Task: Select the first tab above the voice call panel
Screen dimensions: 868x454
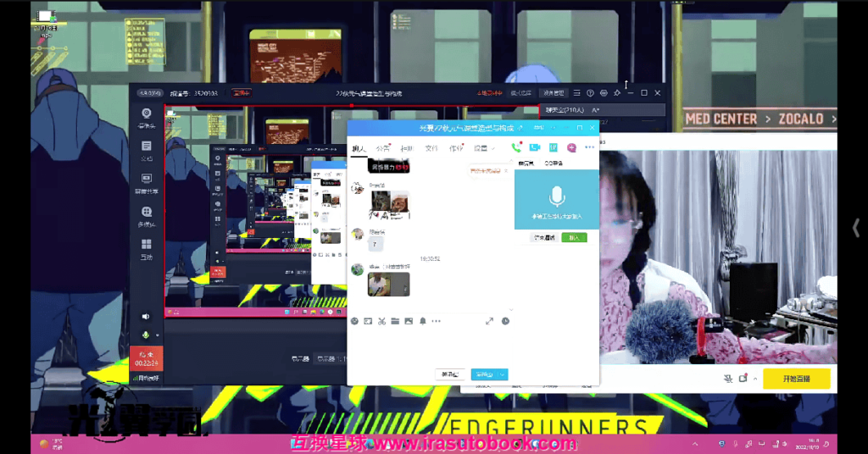Action: tap(526, 163)
